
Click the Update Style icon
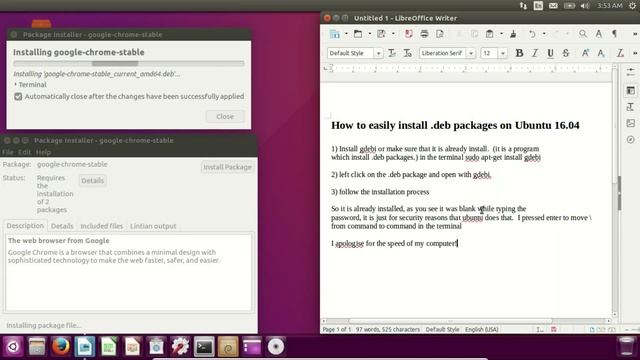392,53
